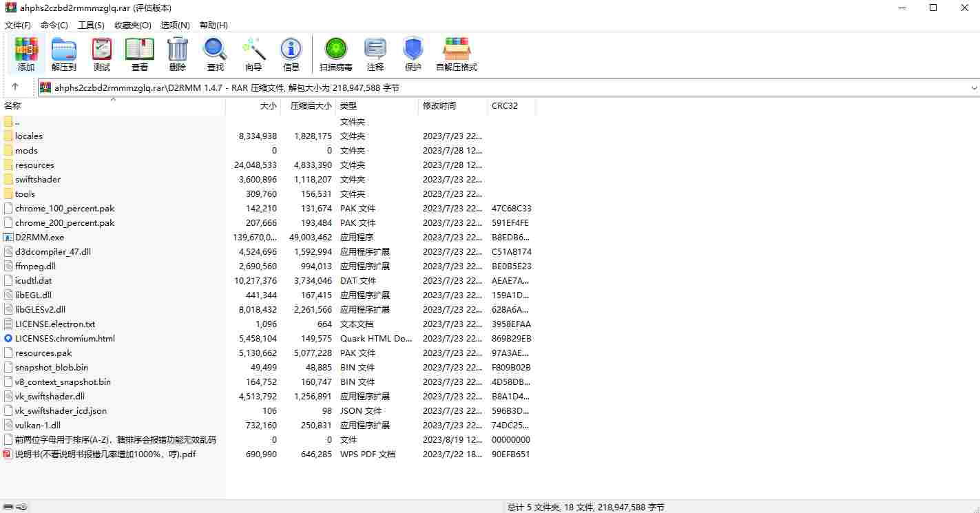Click the size value 139,670,0... of D2RMM.exe
This screenshot has width=980, height=513.
[255, 237]
